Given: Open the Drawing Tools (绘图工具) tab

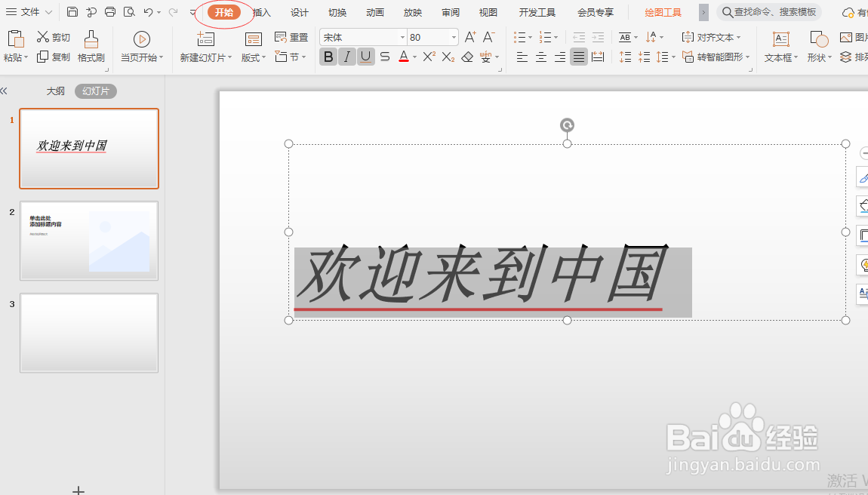Looking at the screenshot, I should pos(663,12).
